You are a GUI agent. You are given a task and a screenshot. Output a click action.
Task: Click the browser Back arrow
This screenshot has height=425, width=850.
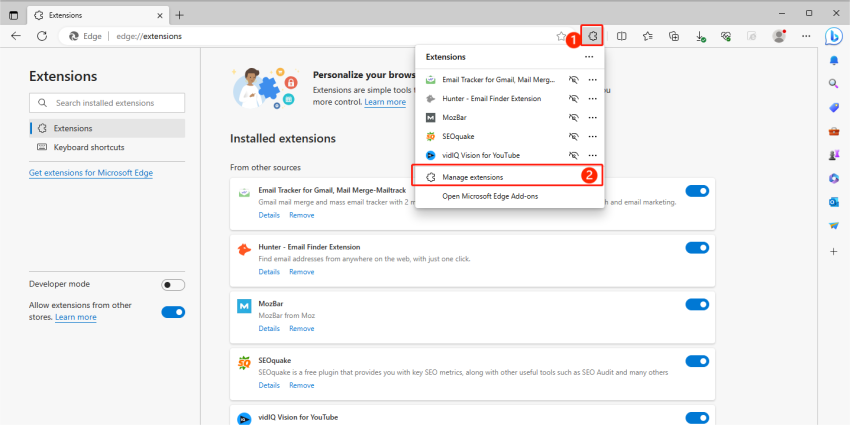coord(16,36)
